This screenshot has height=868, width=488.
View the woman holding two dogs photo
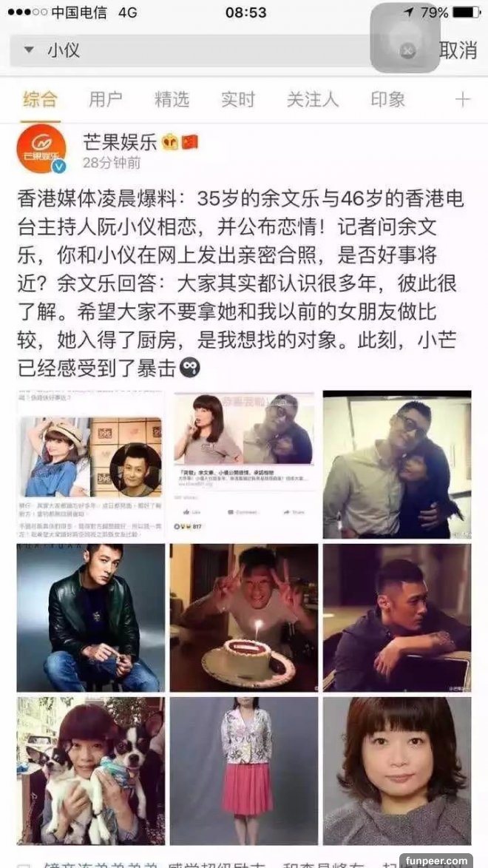pyautogui.click(x=91, y=770)
